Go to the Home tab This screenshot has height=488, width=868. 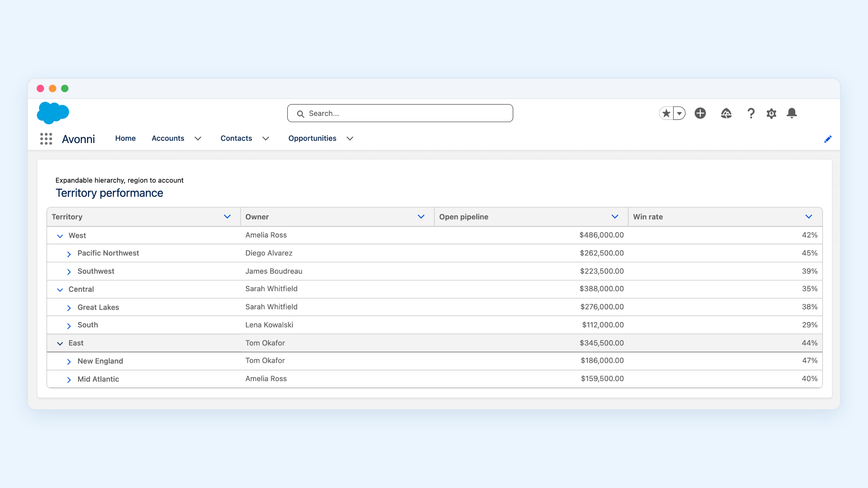(125, 138)
